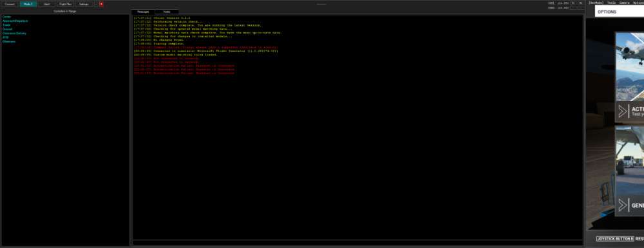The width and height of the screenshot is (644, 248).
Task: Click the vPilot version message line
Action: [162, 18]
